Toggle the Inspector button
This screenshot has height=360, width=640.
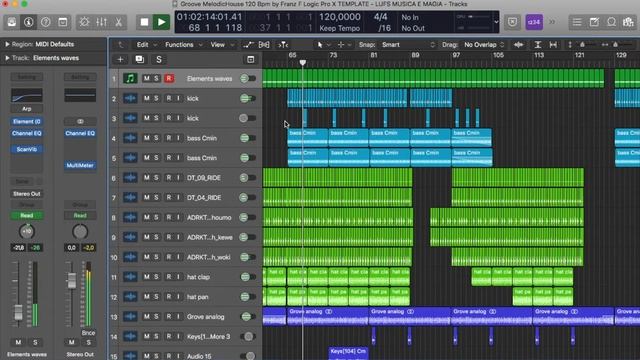pyautogui.click(x=29, y=22)
